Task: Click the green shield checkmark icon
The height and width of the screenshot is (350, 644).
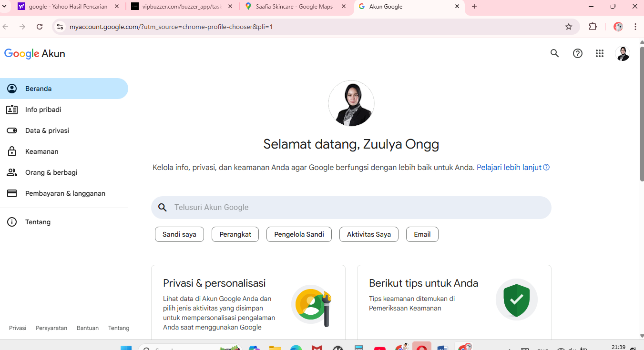Action: (x=517, y=300)
